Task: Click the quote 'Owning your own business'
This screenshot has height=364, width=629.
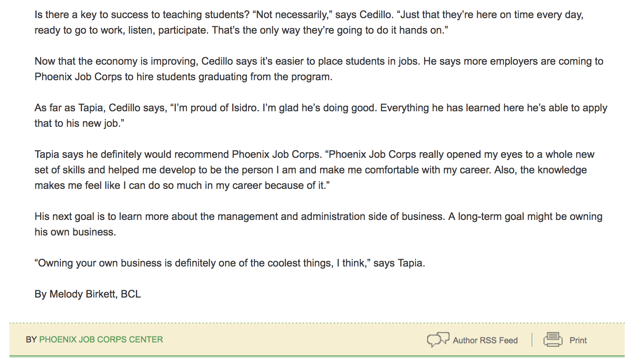Action: 230,263
